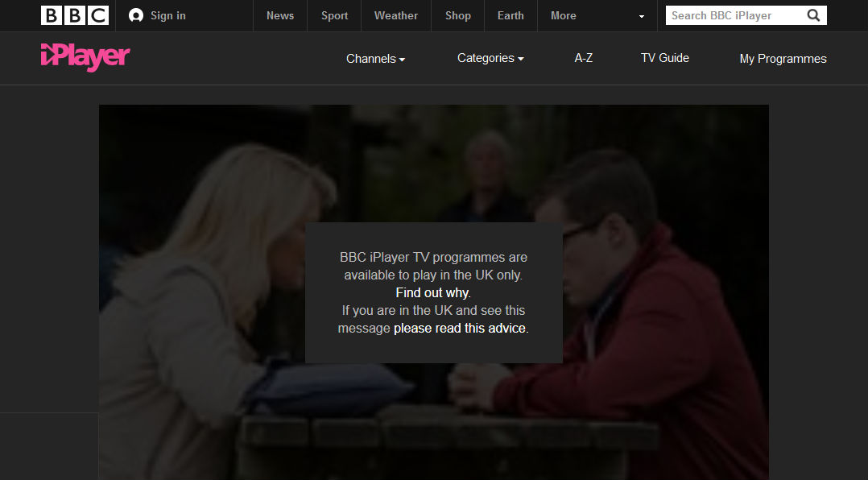The image size is (868, 480).
Task: Click the Sign in avatar icon
Action: pyautogui.click(x=135, y=15)
